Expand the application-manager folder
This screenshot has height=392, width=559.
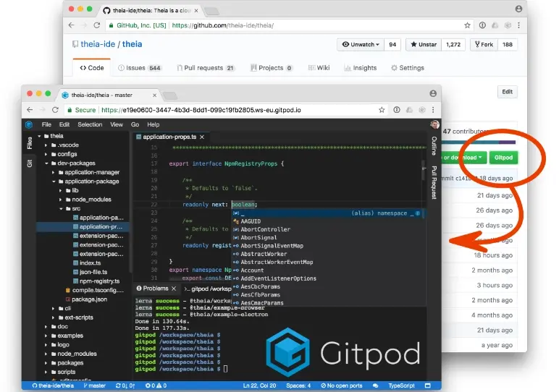coord(54,172)
